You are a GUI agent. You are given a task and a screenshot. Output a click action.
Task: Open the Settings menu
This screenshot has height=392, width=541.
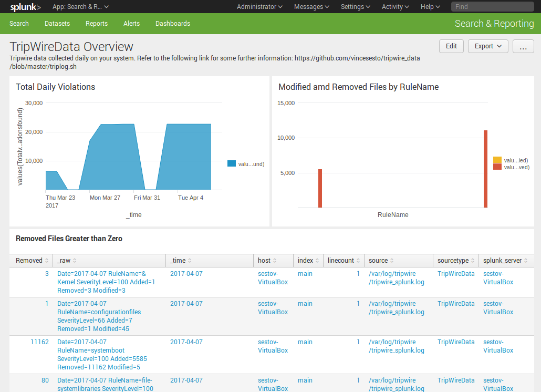click(355, 6)
